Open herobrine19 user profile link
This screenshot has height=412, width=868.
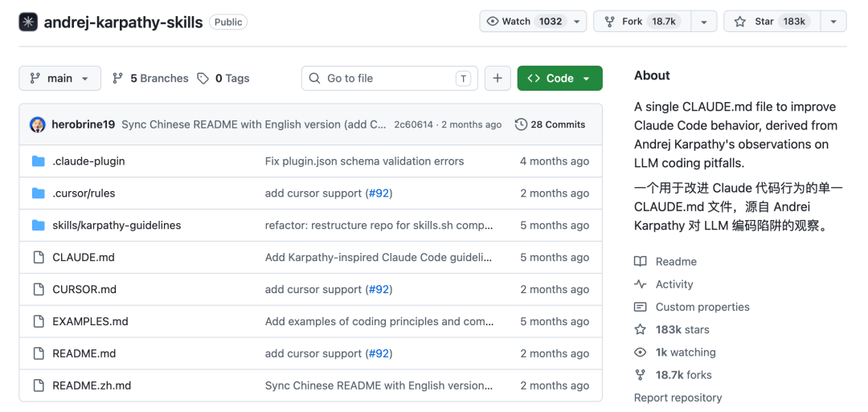(83, 124)
